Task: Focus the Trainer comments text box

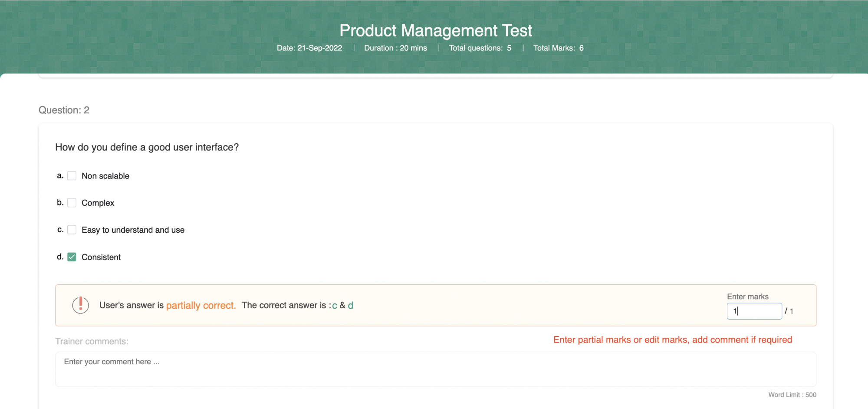Action: coord(435,369)
